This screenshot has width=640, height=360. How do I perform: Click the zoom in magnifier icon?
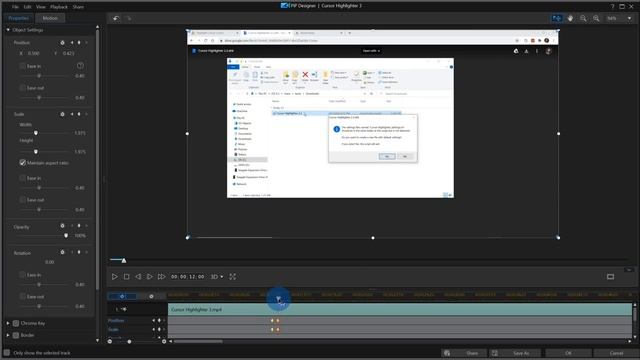(596, 18)
